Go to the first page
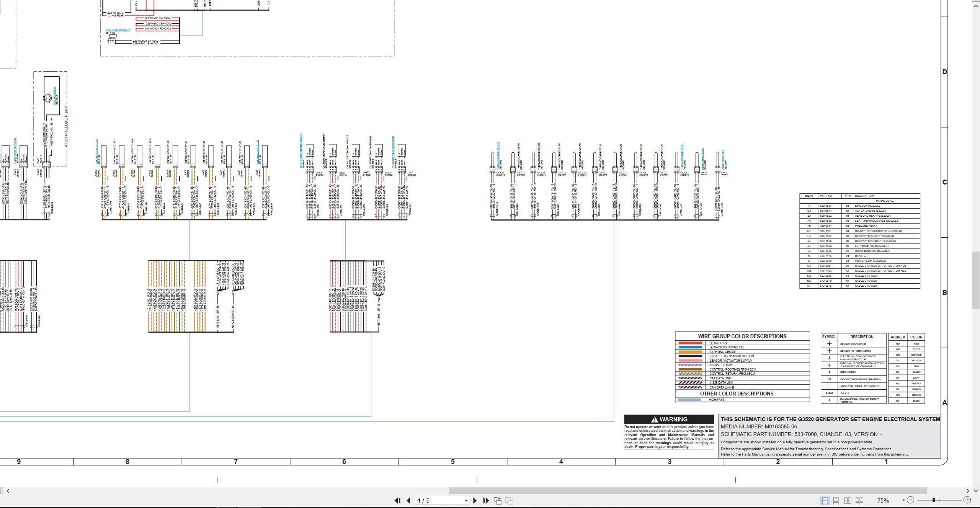 [397, 500]
